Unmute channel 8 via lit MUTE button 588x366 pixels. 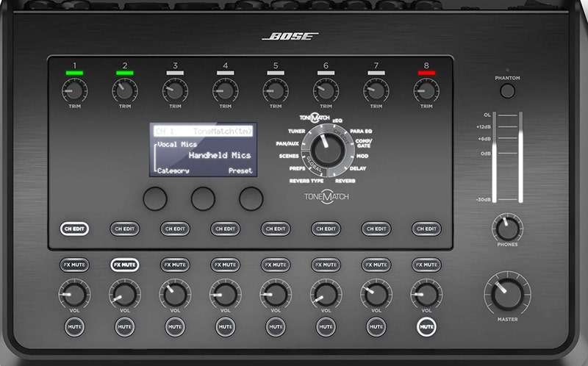[426, 326]
